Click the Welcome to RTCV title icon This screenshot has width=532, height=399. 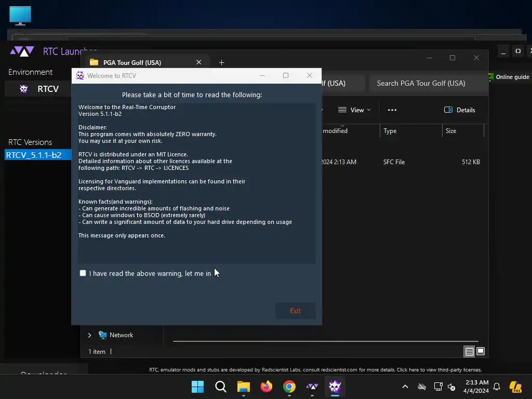[80, 75]
